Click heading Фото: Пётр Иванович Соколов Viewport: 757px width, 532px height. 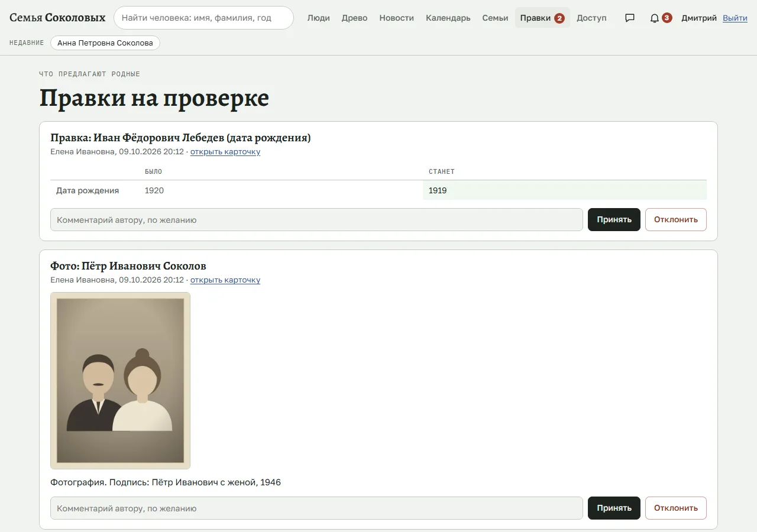click(128, 266)
